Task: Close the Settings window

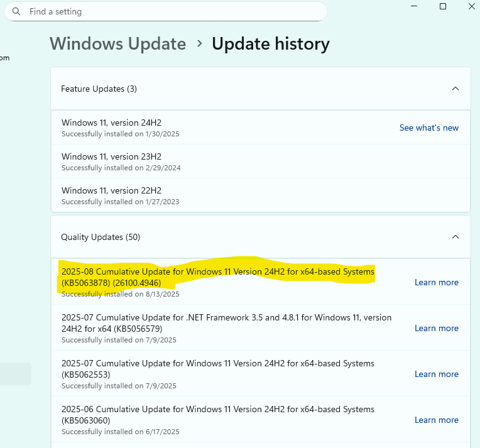Action: (472, 6)
